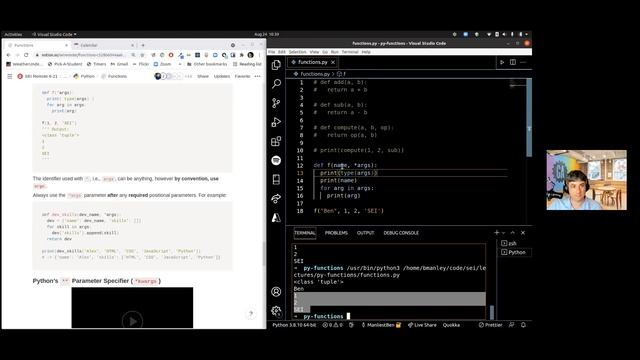Open the Live Share view icon in activity bar
This screenshot has width=640, height=360.
pos(276,199)
